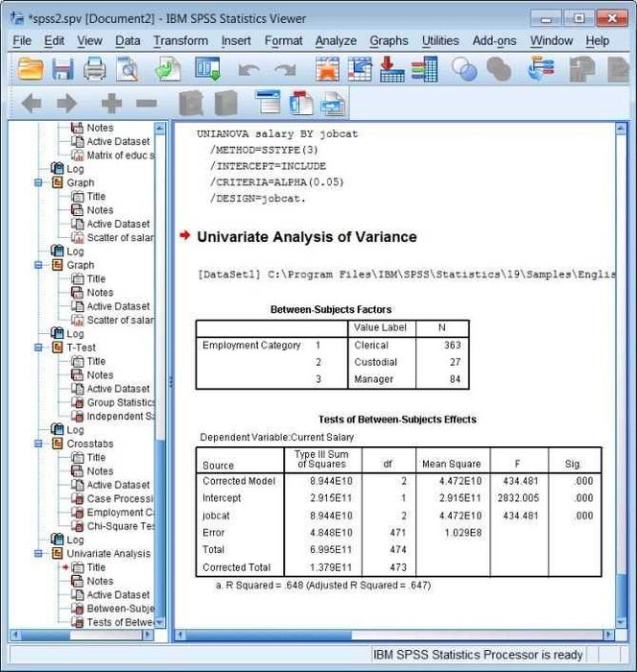Viewport: 637px width, 672px height.
Task: Click the Collapse minus icon
Action: (x=147, y=104)
